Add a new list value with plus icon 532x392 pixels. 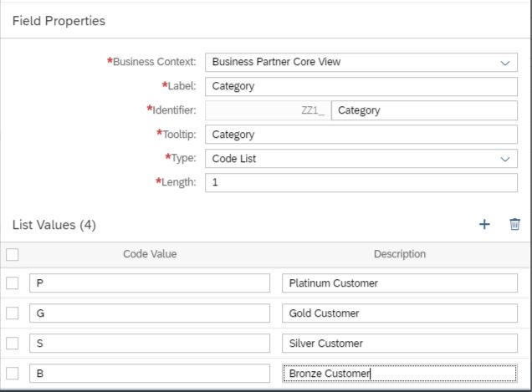click(x=484, y=224)
